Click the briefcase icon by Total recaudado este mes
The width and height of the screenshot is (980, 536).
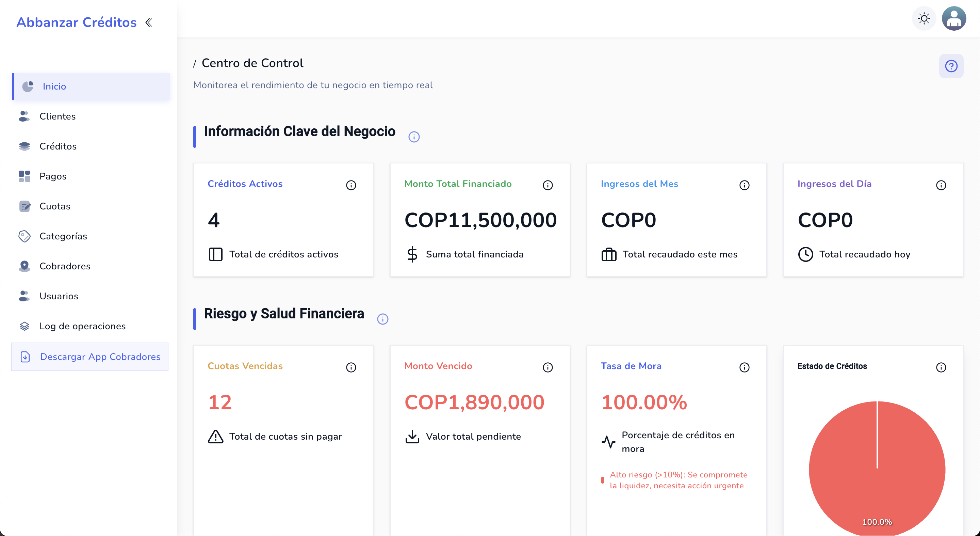pos(609,254)
